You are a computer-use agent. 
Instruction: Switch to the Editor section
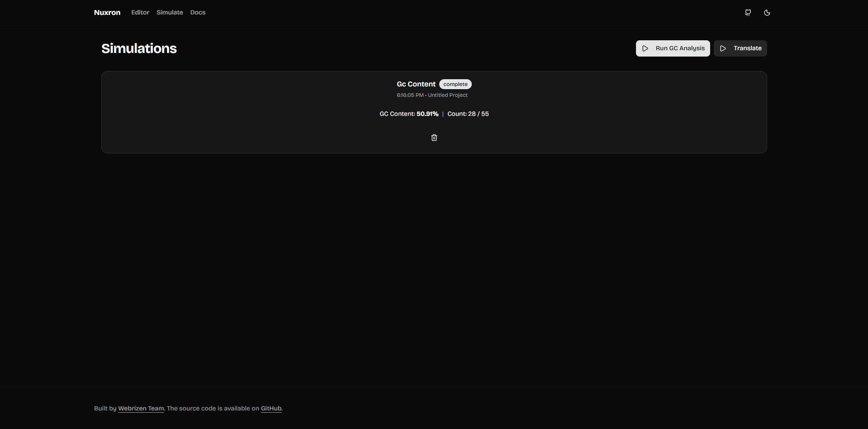[140, 12]
